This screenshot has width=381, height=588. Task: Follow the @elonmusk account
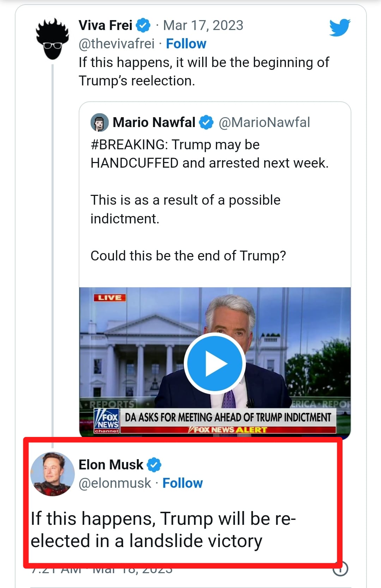click(x=182, y=483)
